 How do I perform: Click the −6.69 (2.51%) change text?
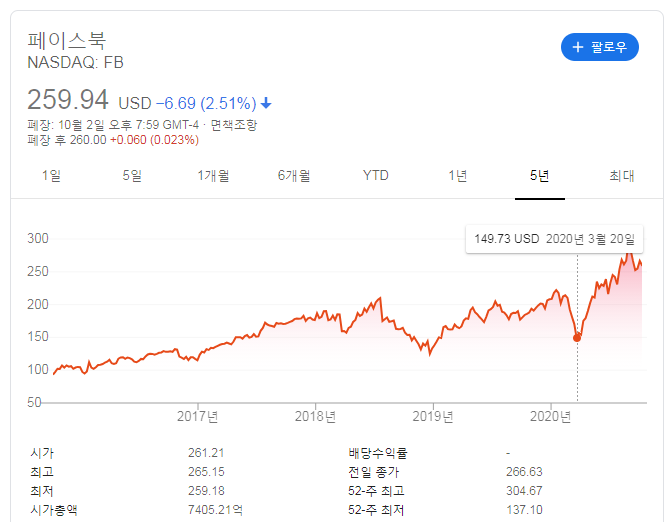(206, 103)
